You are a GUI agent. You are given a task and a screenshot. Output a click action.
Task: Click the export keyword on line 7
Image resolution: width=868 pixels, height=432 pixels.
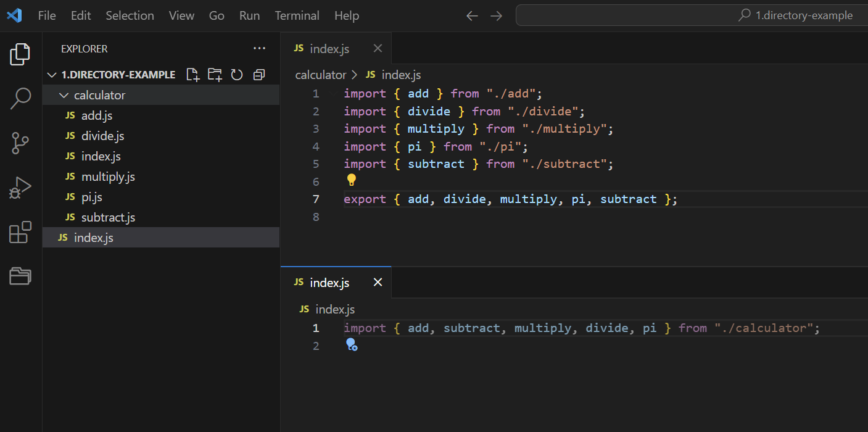365,199
